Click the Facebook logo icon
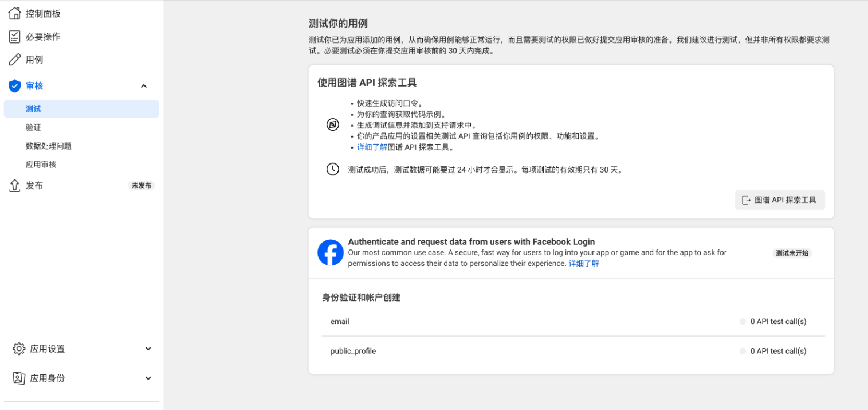 tap(331, 252)
